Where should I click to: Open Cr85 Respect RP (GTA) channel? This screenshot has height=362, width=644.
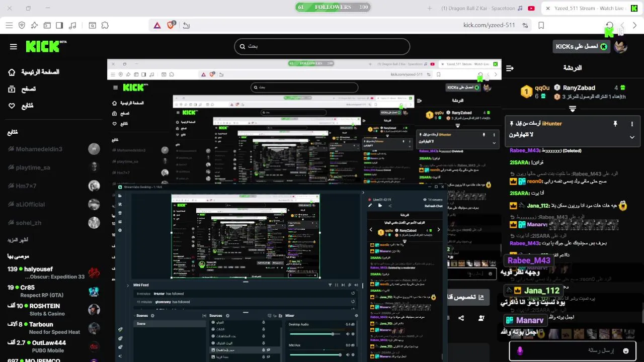(x=53, y=291)
